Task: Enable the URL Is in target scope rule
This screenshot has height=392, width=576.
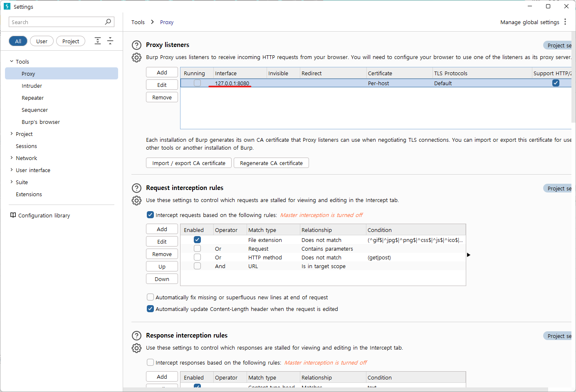Action: point(197,266)
